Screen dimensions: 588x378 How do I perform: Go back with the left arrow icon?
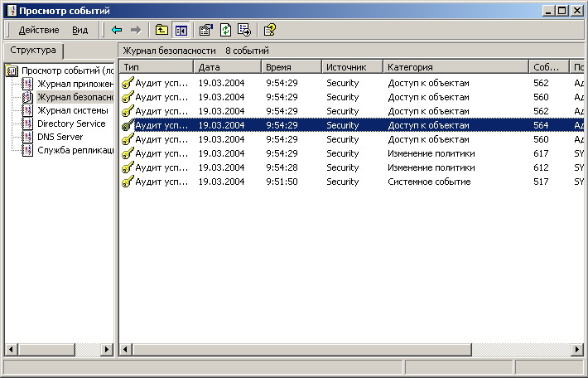(117, 30)
